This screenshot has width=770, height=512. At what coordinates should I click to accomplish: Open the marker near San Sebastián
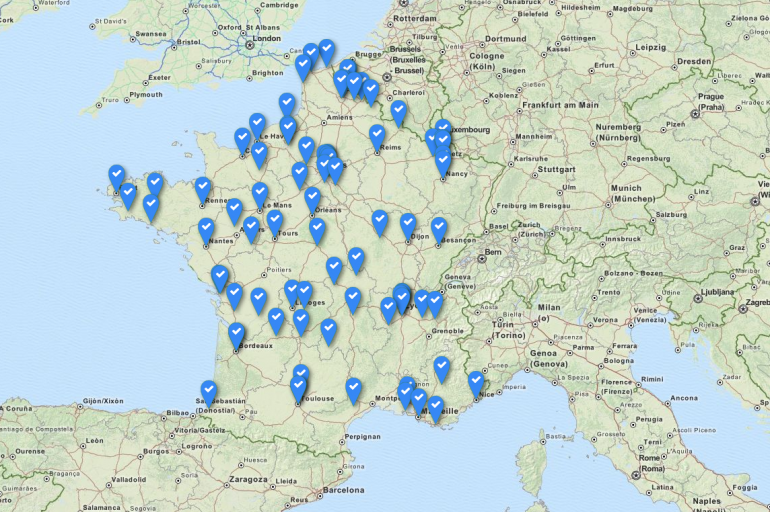pyautogui.click(x=209, y=391)
